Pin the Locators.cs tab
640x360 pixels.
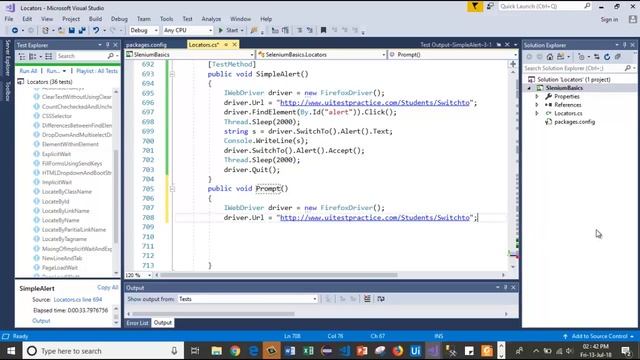click(226, 44)
